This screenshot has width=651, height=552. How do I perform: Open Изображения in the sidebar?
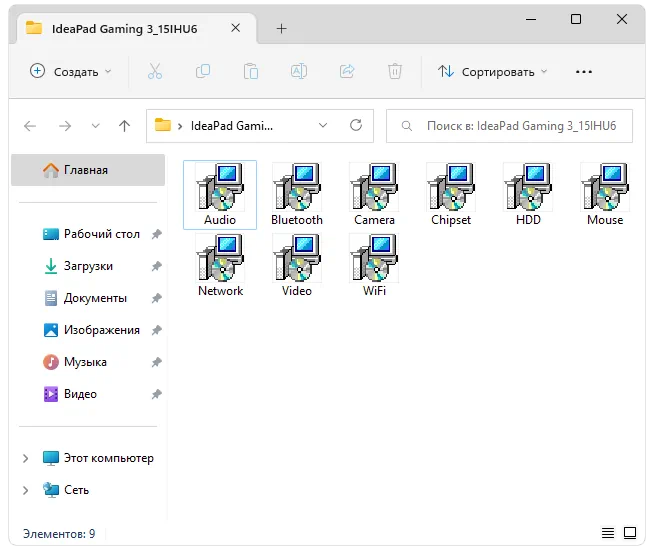pyautogui.click(x=91, y=330)
